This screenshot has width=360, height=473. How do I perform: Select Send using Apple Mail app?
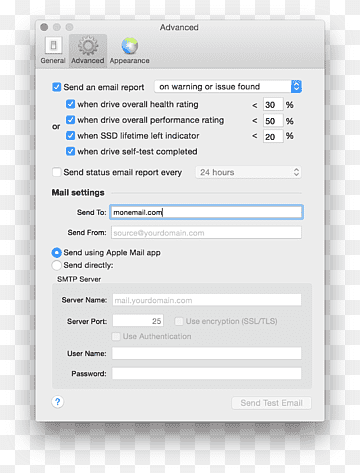(x=57, y=252)
